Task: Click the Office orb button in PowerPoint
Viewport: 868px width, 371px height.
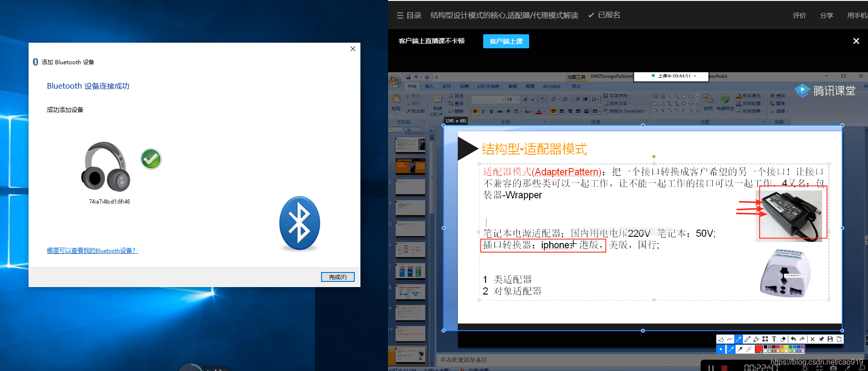Action: click(x=395, y=81)
